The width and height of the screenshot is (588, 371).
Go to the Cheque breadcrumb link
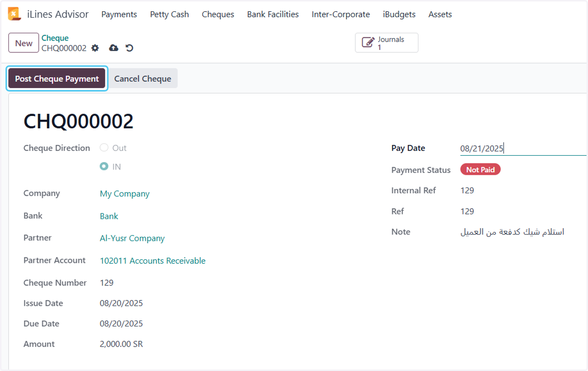pos(55,38)
